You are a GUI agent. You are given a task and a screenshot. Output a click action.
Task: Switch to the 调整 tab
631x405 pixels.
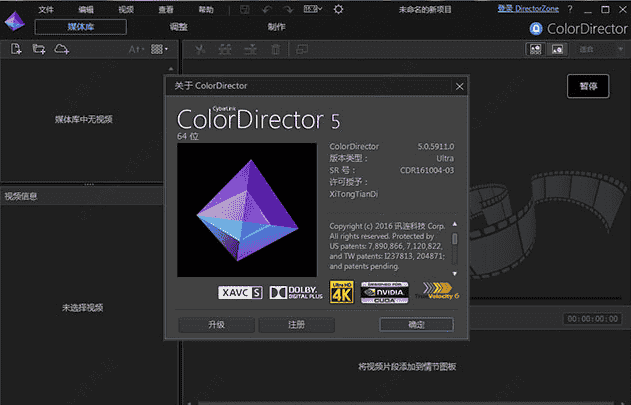[178, 27]
